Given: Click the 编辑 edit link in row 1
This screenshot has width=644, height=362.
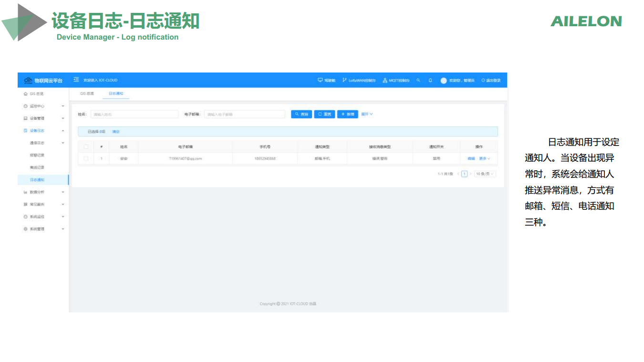Looking at the screenshot, I should (471, 158).
